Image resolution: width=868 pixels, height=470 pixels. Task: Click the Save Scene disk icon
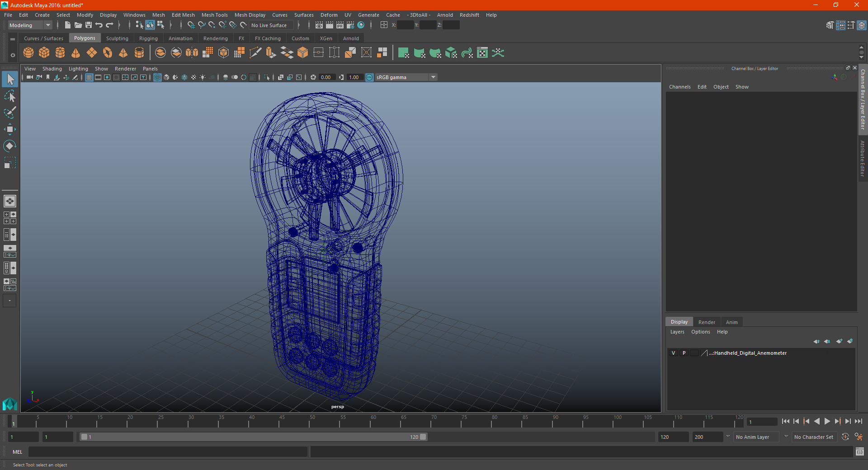click(x=89, y=25)
